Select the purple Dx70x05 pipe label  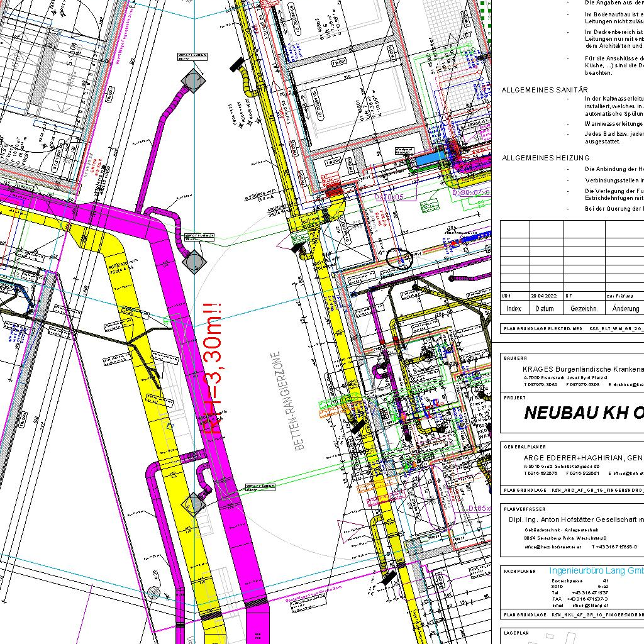[389, 197]
